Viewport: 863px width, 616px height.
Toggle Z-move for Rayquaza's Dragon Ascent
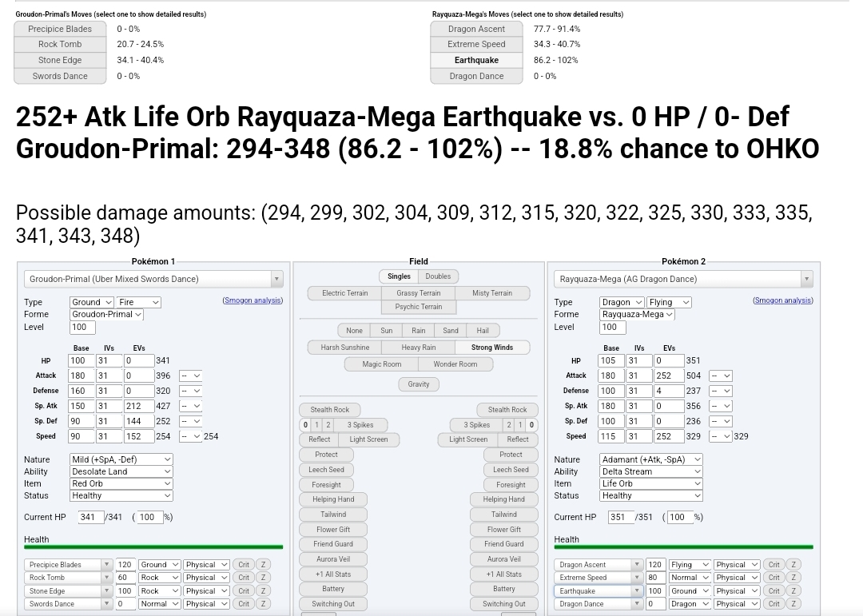click(793, 565)
